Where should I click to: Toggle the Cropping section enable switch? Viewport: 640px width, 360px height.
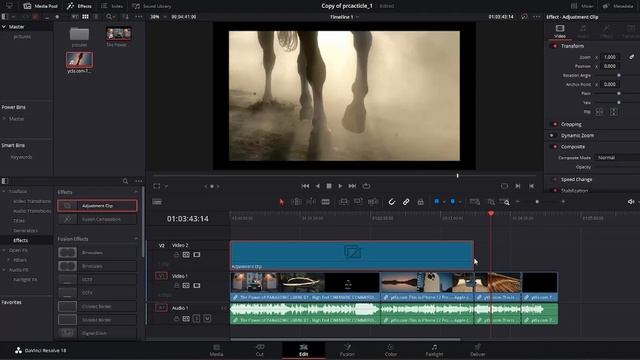[x=554, y=124]
